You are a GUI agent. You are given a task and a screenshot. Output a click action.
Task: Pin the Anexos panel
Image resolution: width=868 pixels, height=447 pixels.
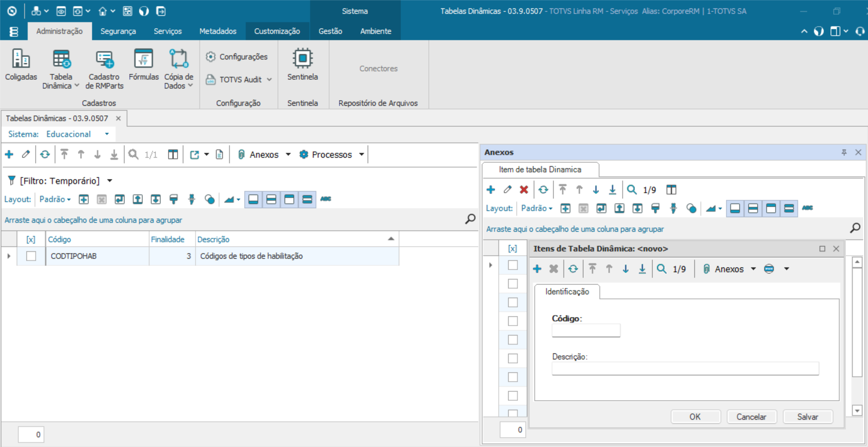(x=844, y=152)
